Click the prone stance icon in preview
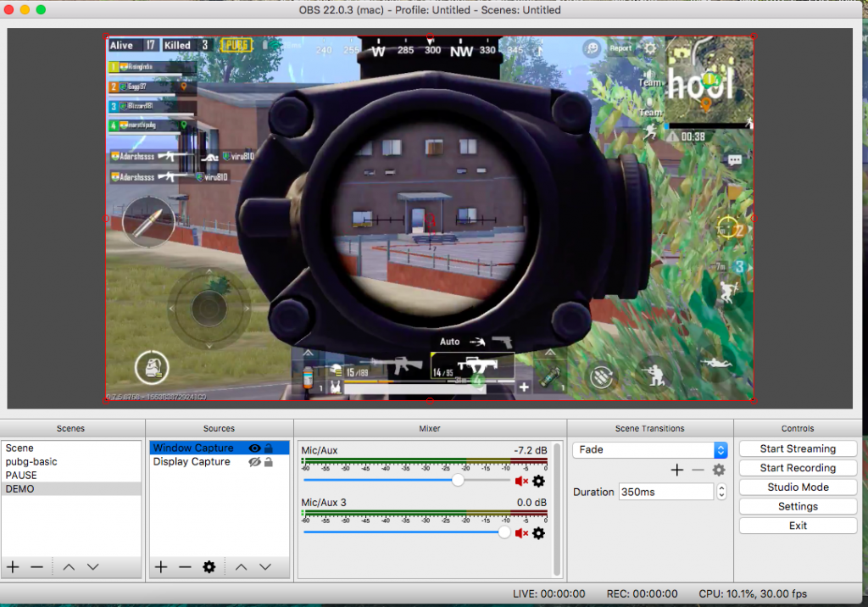The width and height of the screenshot is (868, 607). [x=717, y=364]
